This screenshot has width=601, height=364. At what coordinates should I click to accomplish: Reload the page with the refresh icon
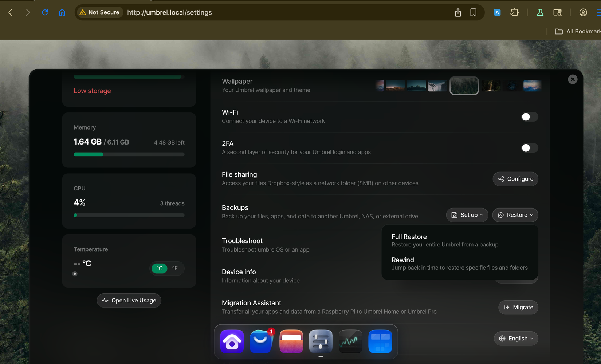(45, 12)
